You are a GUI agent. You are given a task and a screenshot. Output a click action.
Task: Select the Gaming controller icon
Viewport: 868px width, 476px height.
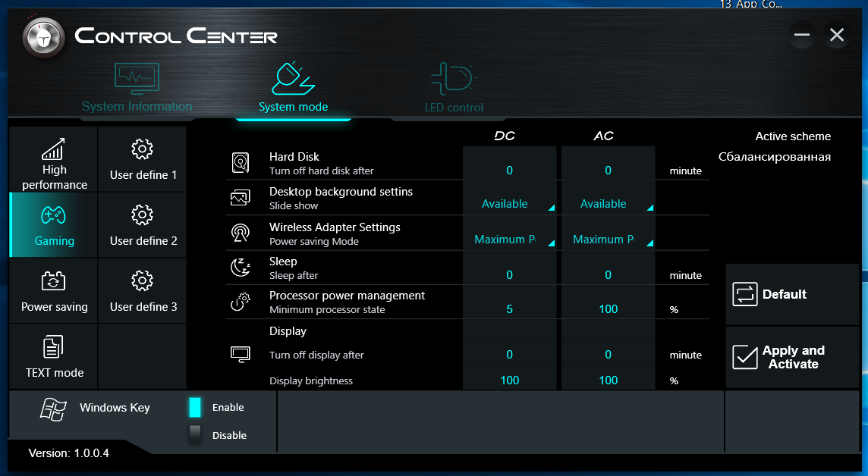click(x=53, y=215)
